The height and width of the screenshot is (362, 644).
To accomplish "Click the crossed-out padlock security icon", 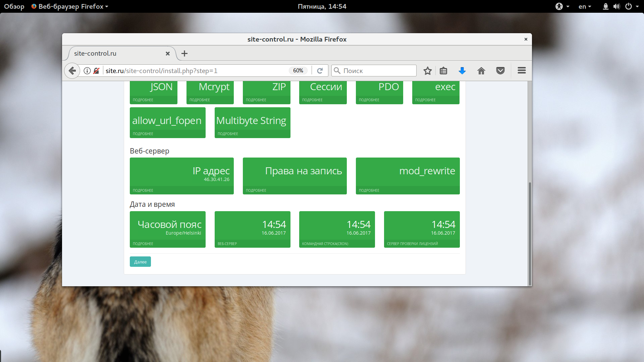I will 96,71.
